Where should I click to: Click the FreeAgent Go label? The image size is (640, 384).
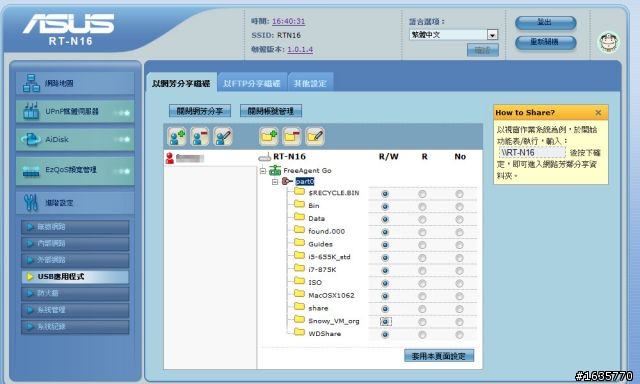[x=307, y=171]
